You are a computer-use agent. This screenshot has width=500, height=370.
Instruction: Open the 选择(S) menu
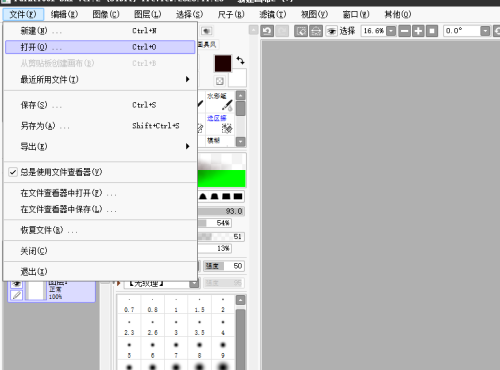[x=189, y=14]
